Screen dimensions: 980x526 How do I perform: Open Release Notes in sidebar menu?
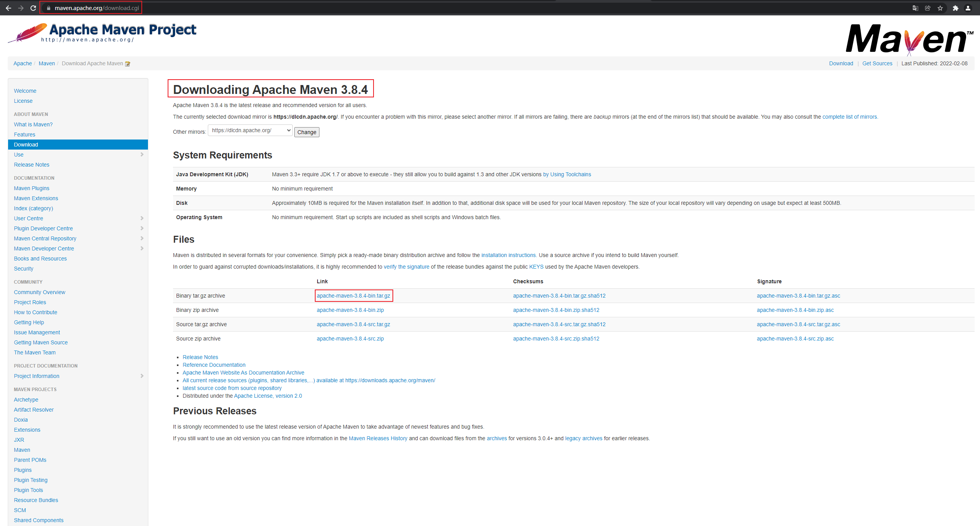tap(32, 165)
